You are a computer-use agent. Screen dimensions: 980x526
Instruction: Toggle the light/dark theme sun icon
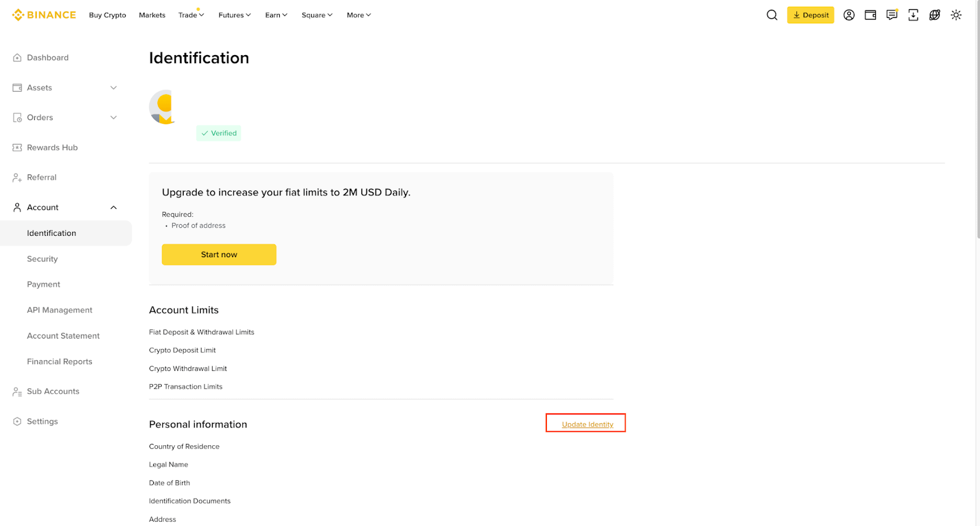point(956,15)
